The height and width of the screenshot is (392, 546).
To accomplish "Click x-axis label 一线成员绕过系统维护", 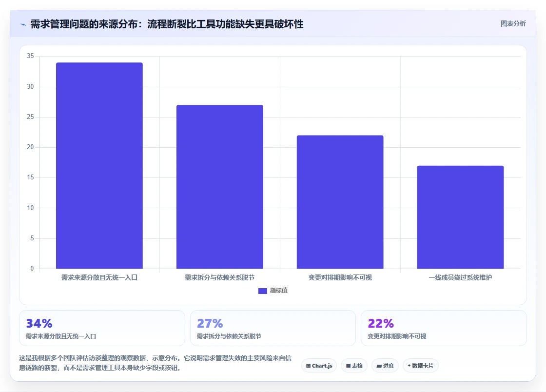I will coord(460,277).
